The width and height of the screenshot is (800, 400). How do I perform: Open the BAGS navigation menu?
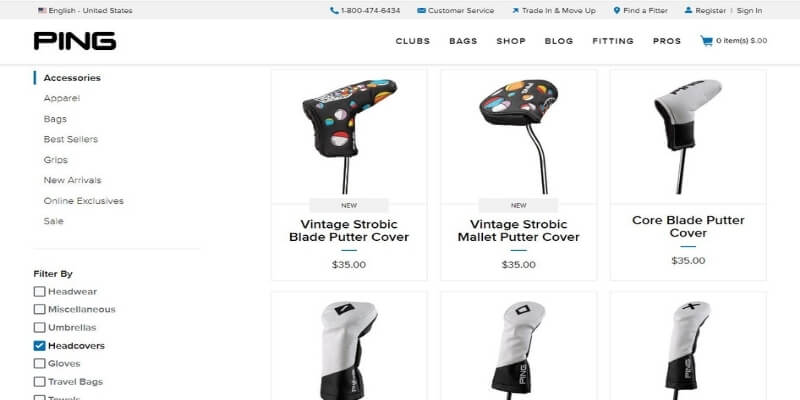463,41
